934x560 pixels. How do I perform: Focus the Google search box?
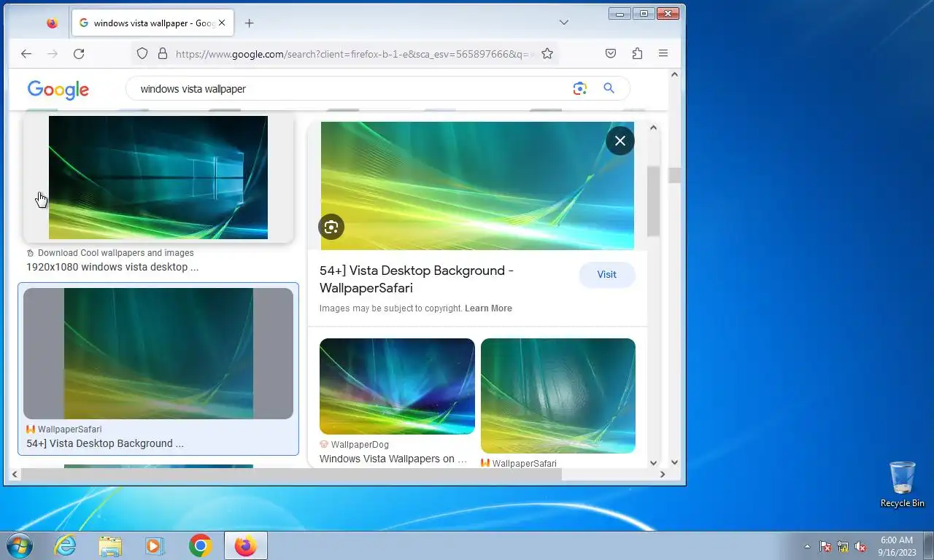click(x=350, y=89)
